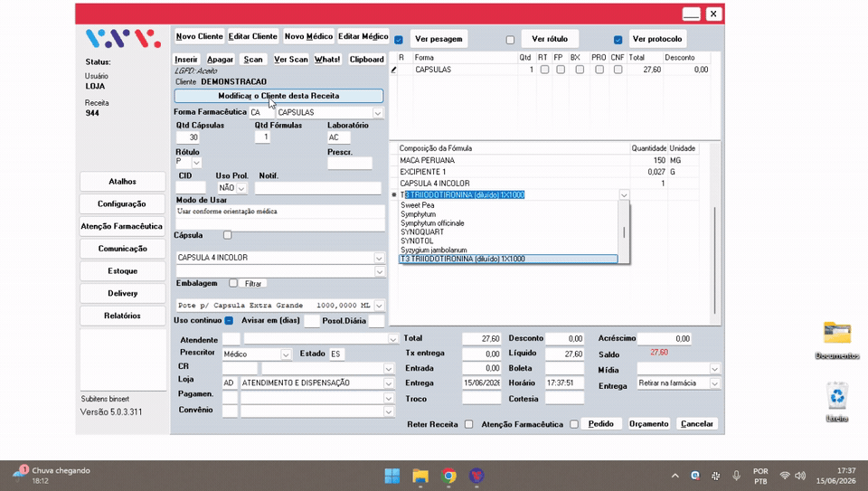
Task: Select Syzygium jambolanum list entry
Action: click(x=508, y=250)
